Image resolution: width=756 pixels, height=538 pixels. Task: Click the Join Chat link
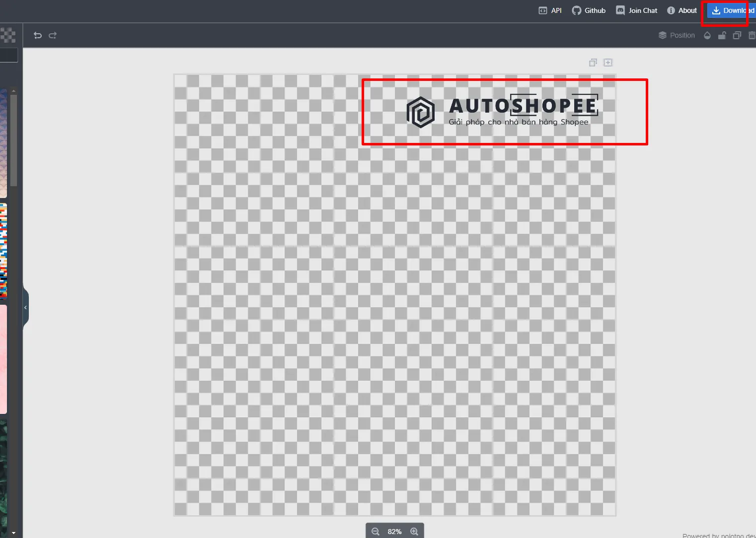point(636,10)
